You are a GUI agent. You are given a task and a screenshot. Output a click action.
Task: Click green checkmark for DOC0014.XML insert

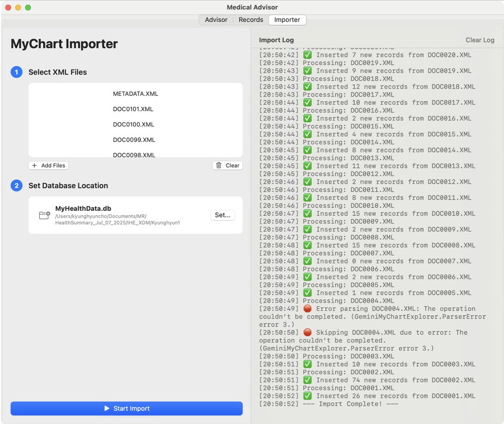tap(307, 150)
